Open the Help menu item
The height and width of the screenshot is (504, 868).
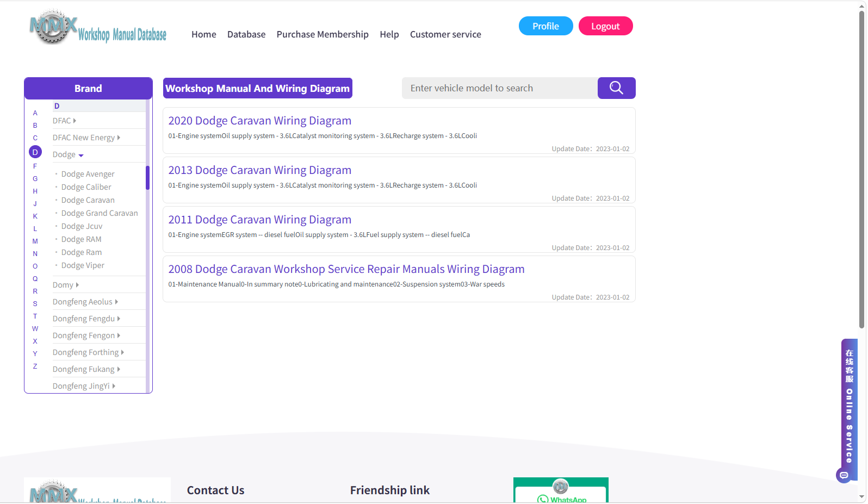click(389, 34)
